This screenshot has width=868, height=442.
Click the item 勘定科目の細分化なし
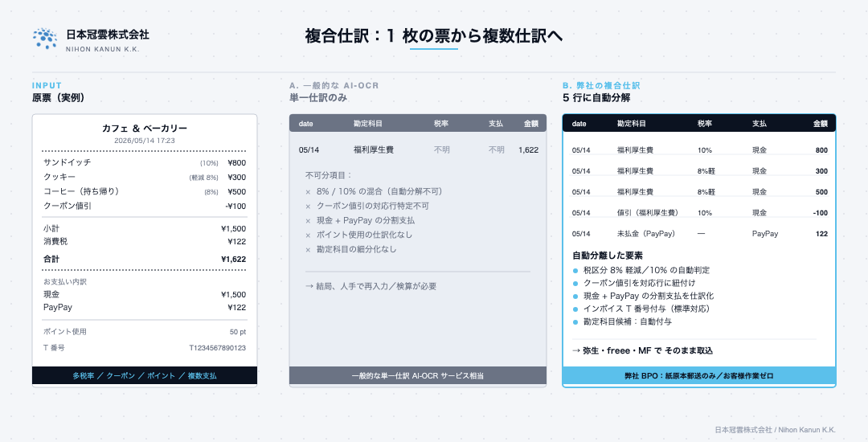[x=357, y=249]
